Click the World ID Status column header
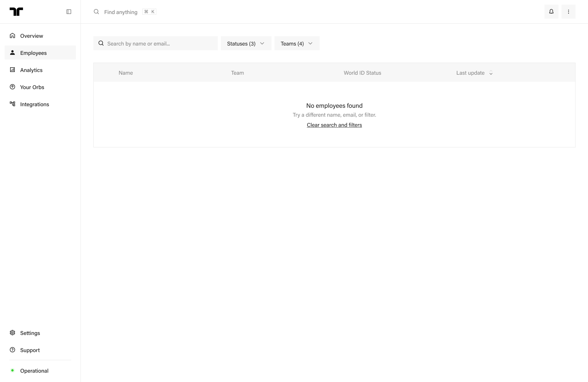The width and height of the screenshot is (588, 382). (362, 73)
